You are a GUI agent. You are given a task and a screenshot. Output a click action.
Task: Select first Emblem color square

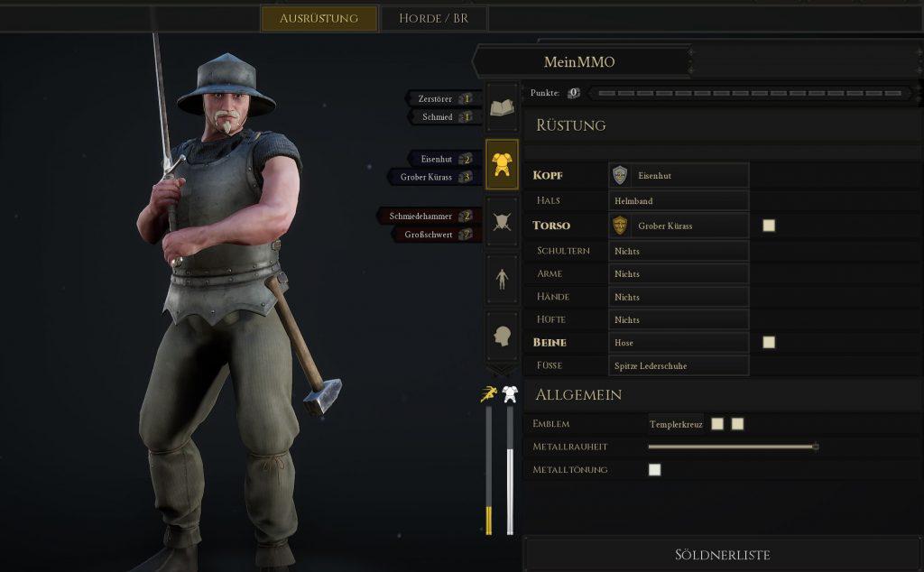click(717, 423)
